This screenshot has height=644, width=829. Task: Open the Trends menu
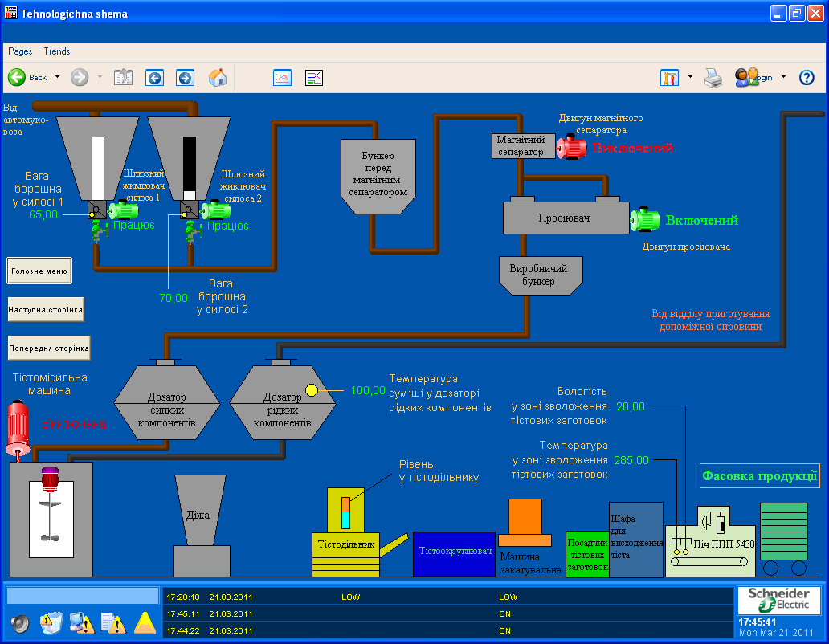point(56,51)
